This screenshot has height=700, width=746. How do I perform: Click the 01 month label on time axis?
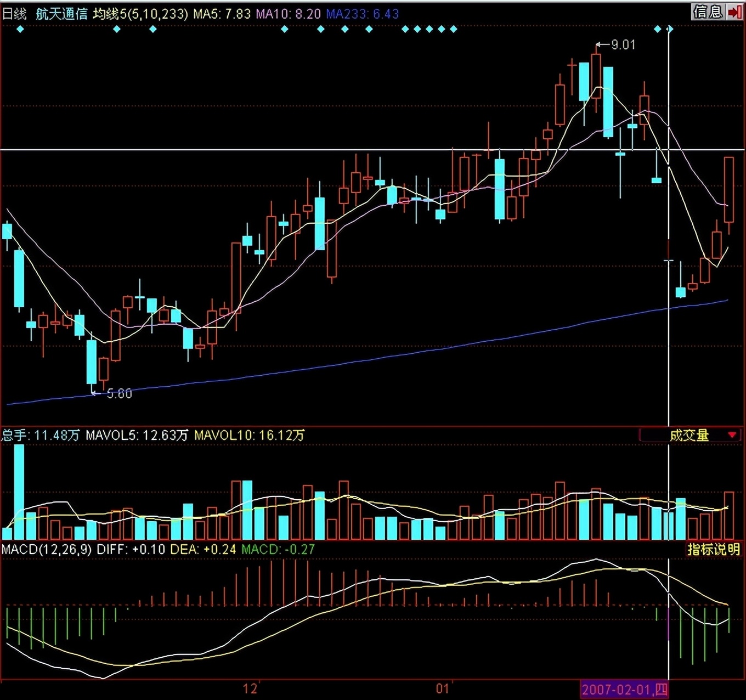pos(443,689)
